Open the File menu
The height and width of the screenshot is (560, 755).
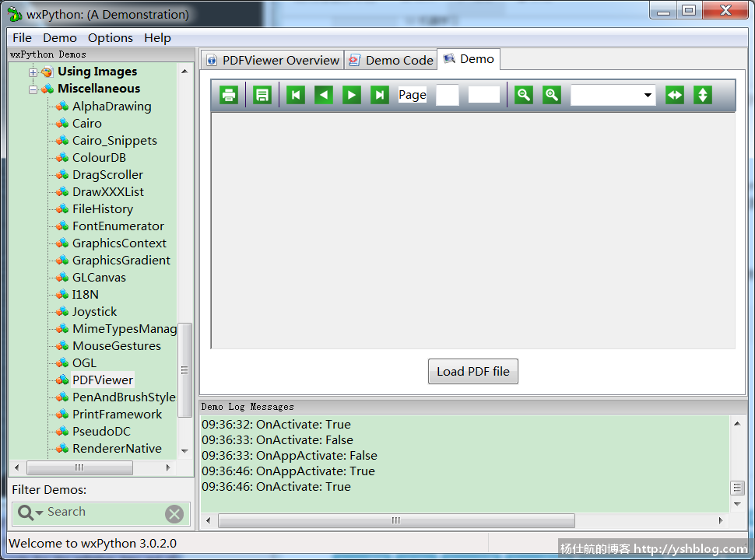(x=22, y=37)
